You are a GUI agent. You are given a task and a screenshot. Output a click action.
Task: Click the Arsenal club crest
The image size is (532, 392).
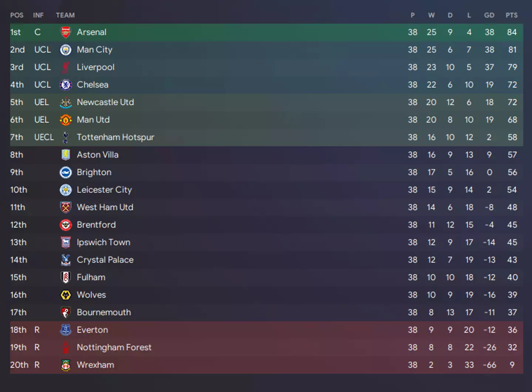pos(65,32)
